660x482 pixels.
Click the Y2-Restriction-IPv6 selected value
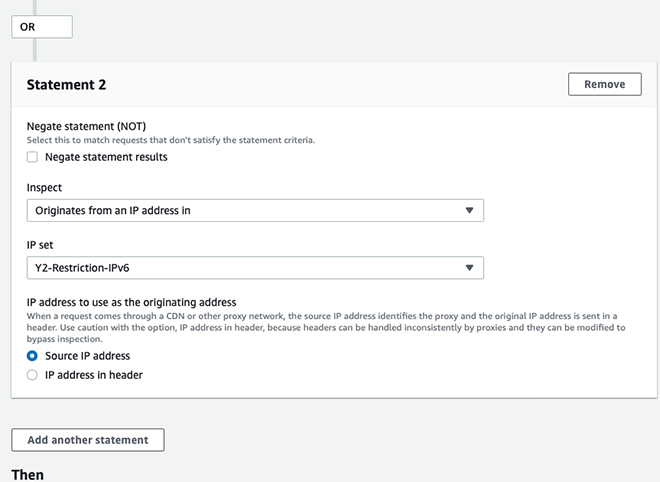(x=82, y=268)
